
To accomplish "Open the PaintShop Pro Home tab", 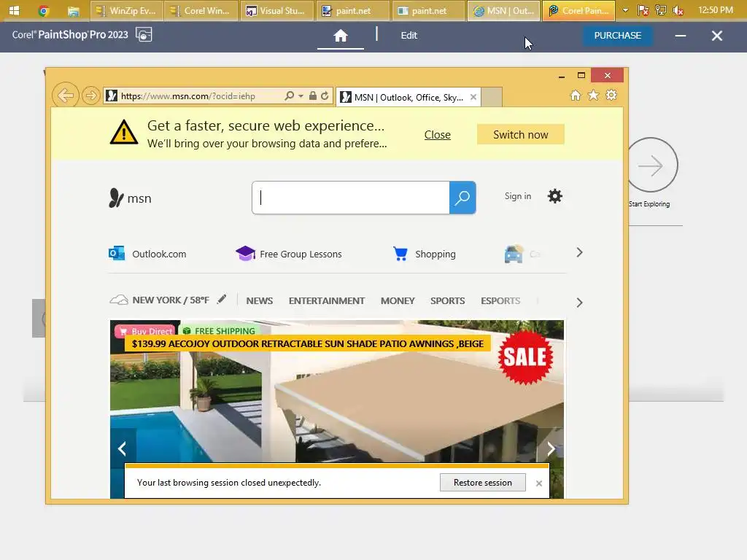I will click(x=340, y=36).
